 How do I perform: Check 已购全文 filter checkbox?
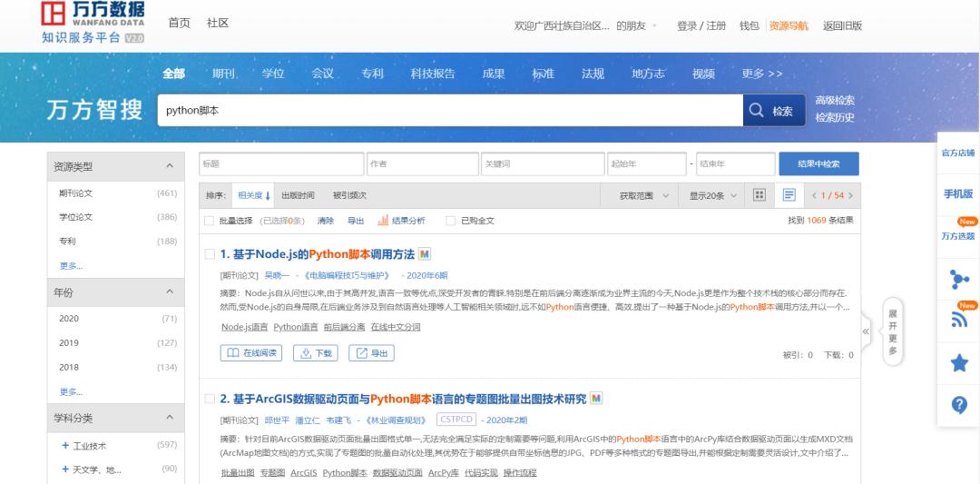click(450, 221)
